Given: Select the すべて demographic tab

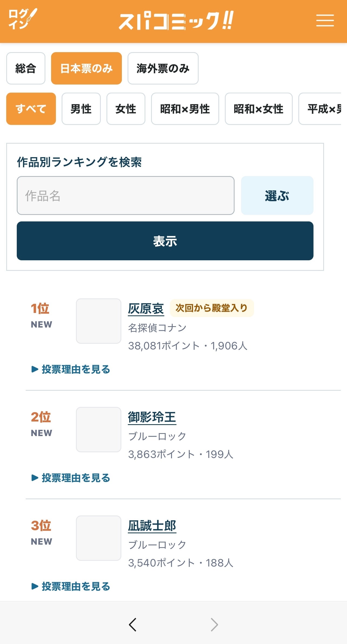Looking at the screenshot, I should coord(31,109).
